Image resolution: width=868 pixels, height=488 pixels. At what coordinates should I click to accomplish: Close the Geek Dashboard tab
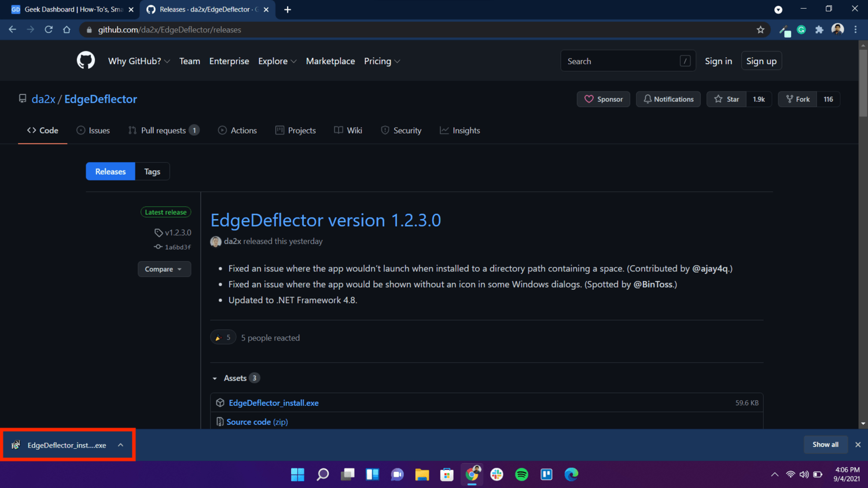(x=131, y=9)
